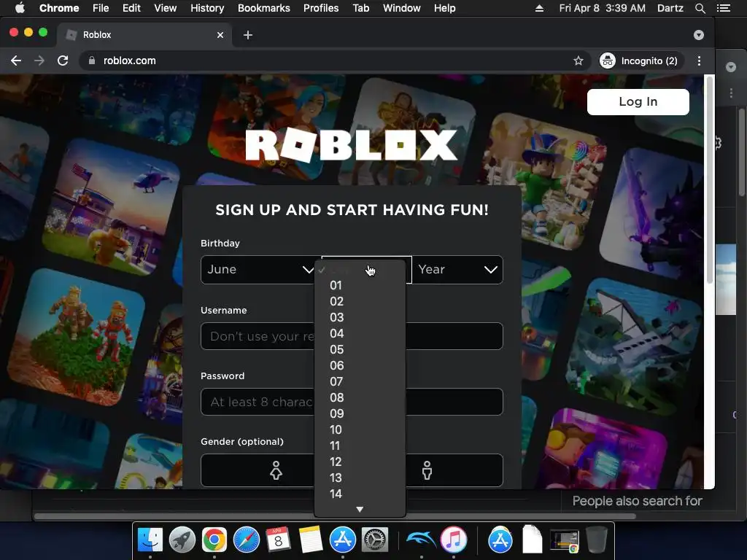Open Finder from the Dock
Screen dimensions: 747x560
point(150,540)
